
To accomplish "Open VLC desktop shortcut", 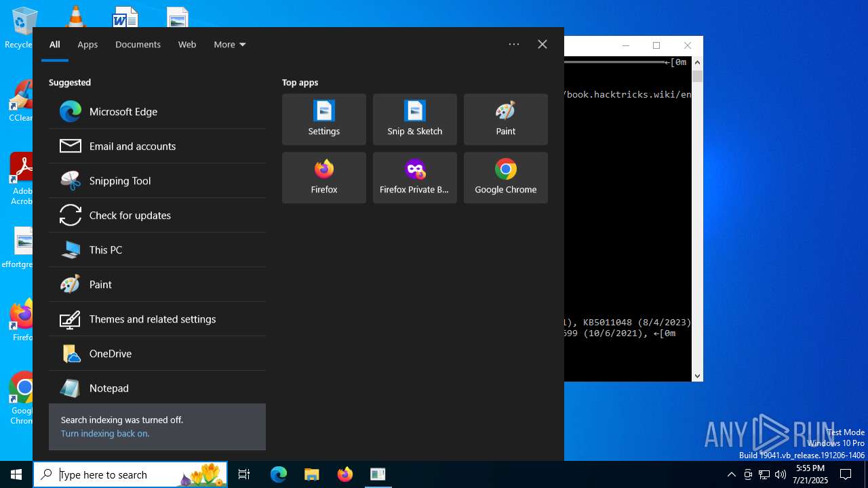I will point(75,16).
